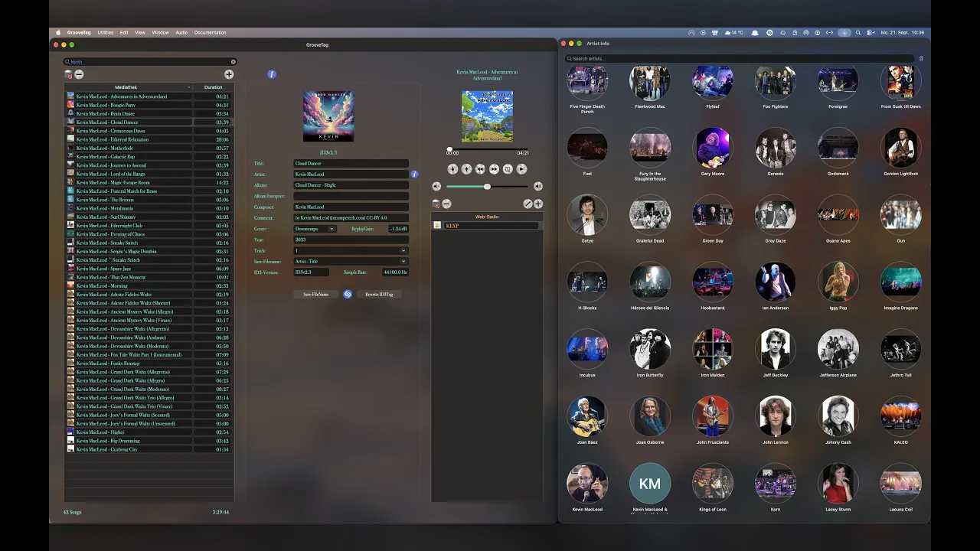Click the clear icon above the Web-Radio list
This screenshot has height=551, width=980.
click(436, 204)
